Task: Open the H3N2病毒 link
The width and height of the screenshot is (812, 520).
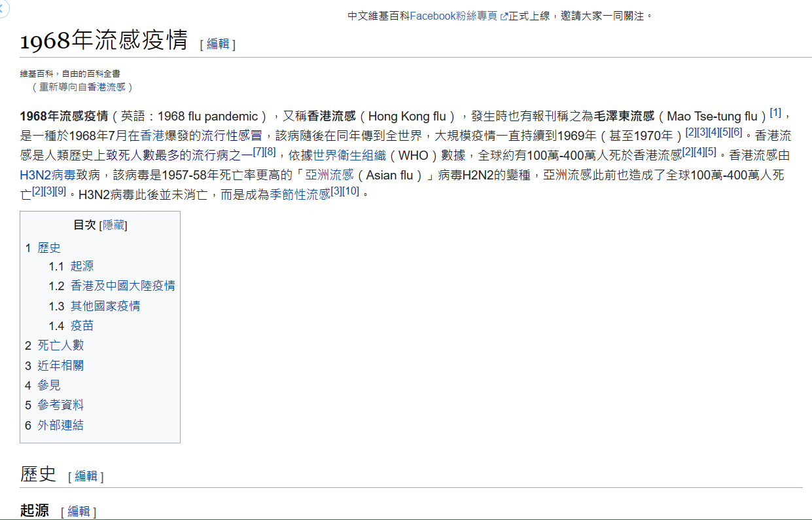Action: [47, 175]
